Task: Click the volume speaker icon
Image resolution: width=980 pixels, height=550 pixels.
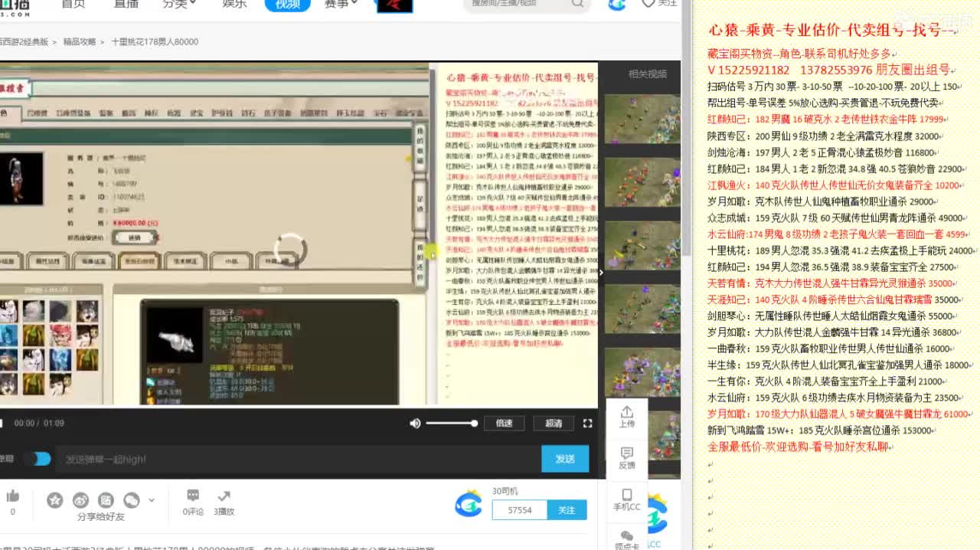Action: click(x=415, y=423)
